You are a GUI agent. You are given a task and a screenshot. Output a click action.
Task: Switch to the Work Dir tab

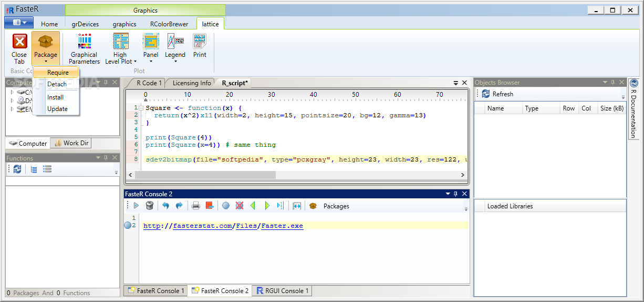click(x=72, y=143)
